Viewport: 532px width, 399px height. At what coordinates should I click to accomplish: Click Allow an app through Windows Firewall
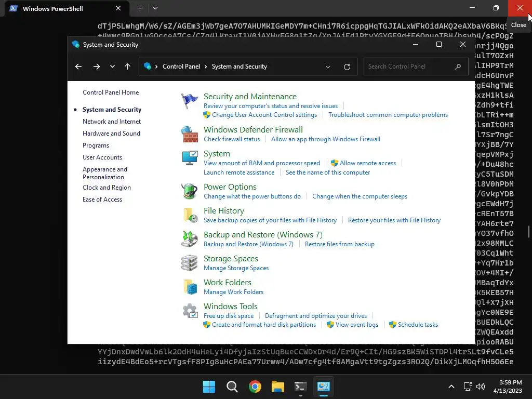pyautogui.click(x=325, y=139)
